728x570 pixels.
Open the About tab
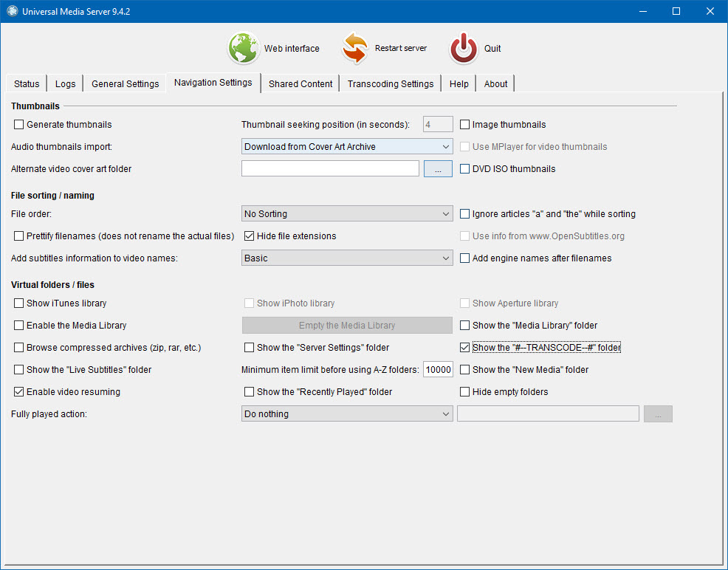(x=495, y=84)
